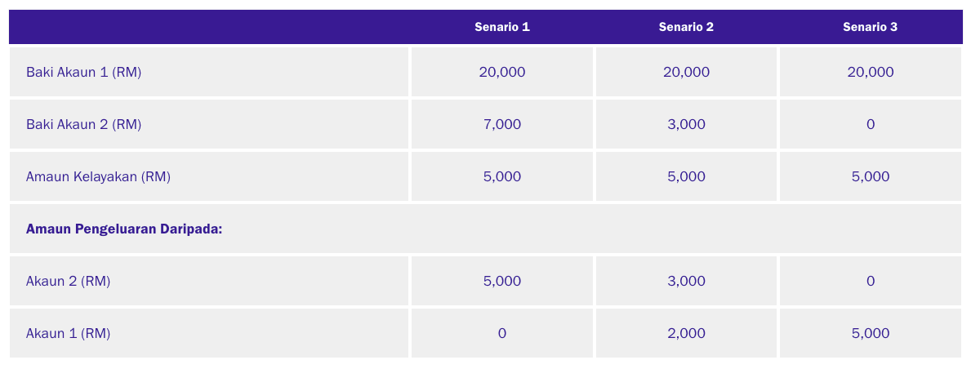The height and width of the screenshot is (369, 980).
Task: Select the 2,000 Akaun 1 withdrawal value
Action: (686, 333)
